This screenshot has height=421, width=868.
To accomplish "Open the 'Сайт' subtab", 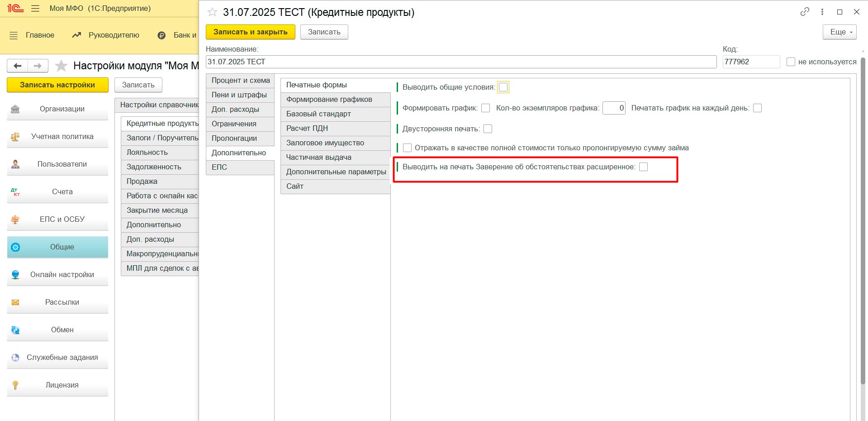I will point(336,187).
